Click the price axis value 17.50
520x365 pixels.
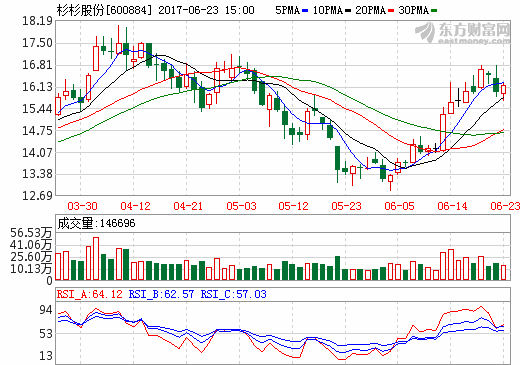point(37,43)
